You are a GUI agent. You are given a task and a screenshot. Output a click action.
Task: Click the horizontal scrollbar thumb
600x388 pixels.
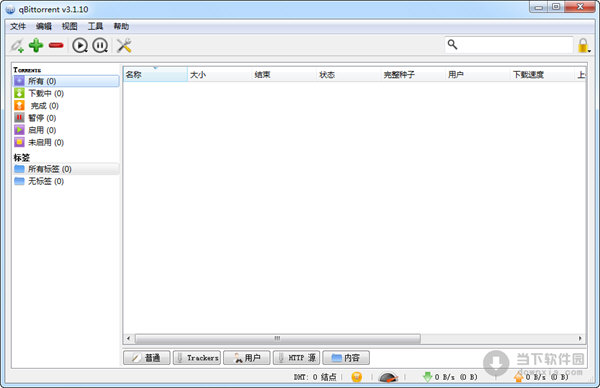277,338
